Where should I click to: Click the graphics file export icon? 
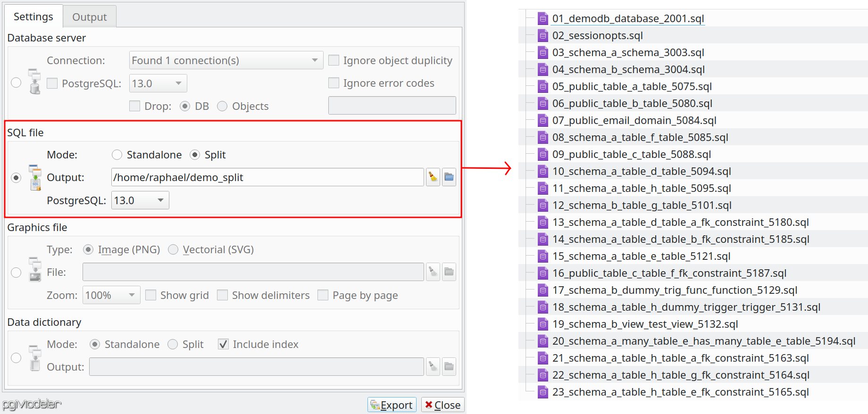click(35, 270)
